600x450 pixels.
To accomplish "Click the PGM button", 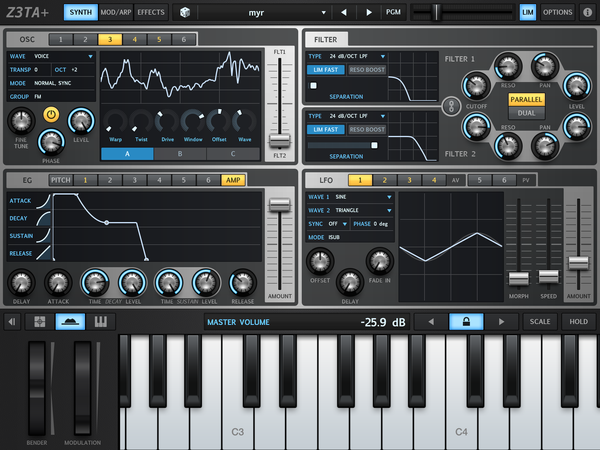I will coord(393,12).
